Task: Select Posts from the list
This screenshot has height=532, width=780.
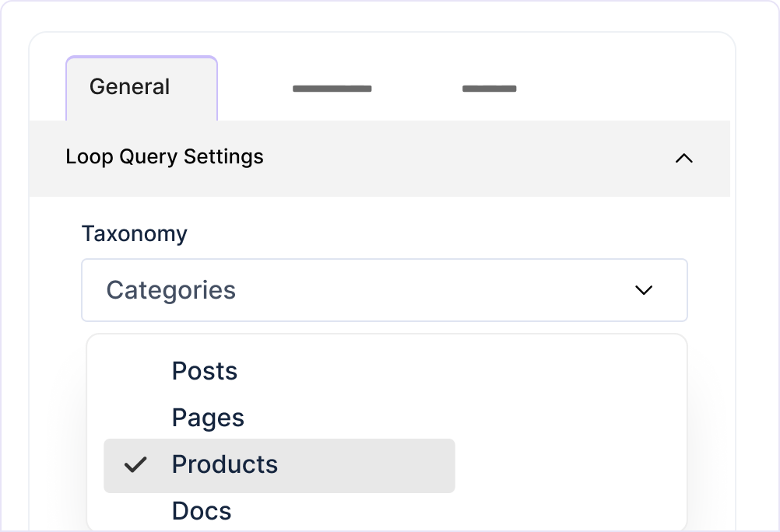Action: 205,370
